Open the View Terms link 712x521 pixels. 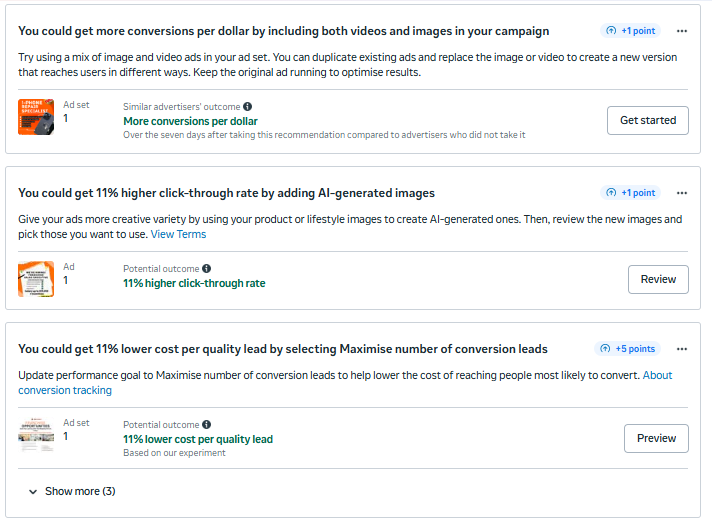point(178,234)
